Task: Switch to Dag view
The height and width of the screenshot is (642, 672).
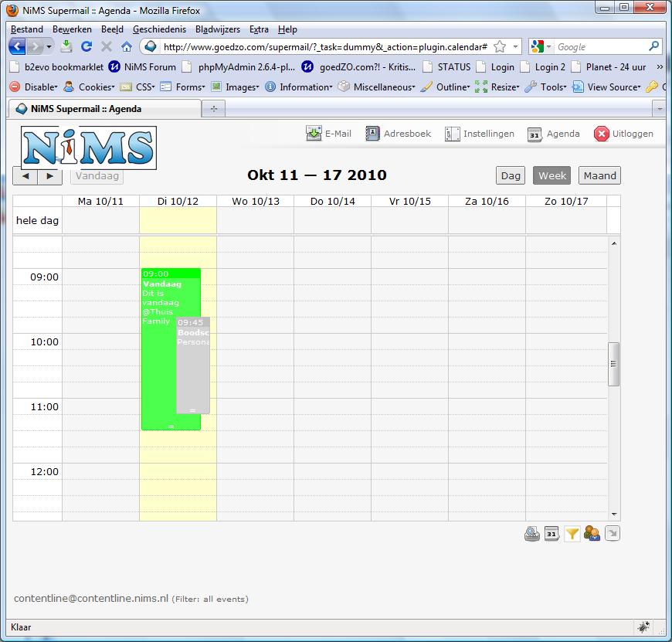Action: pos(510,175)
